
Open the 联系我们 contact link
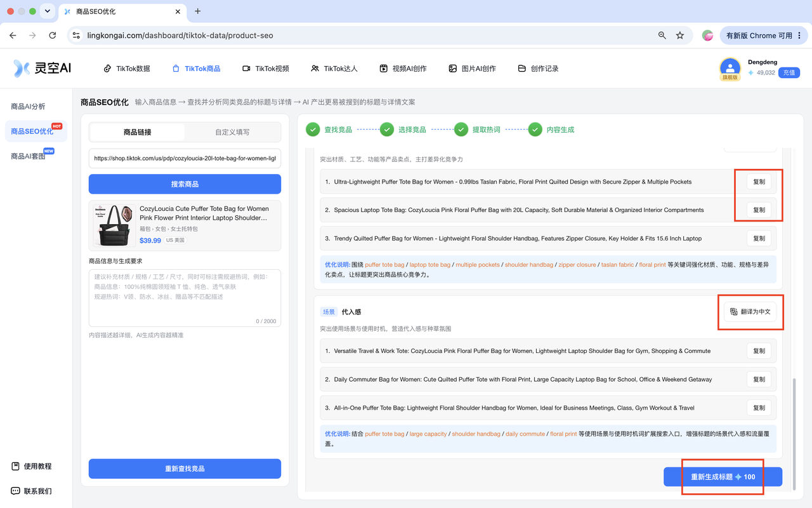tap(32, 491)
